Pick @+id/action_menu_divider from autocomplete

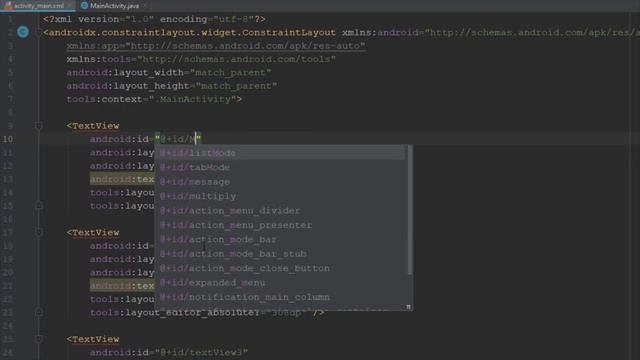coord(280,211)
